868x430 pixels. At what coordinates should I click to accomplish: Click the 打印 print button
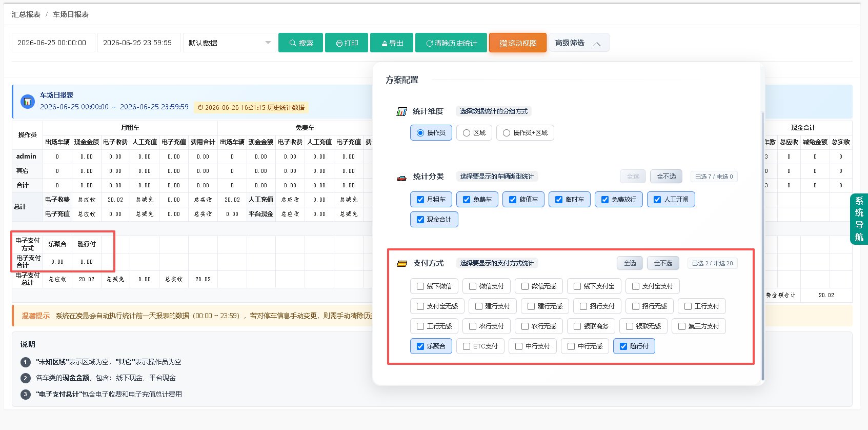point(347,43)
